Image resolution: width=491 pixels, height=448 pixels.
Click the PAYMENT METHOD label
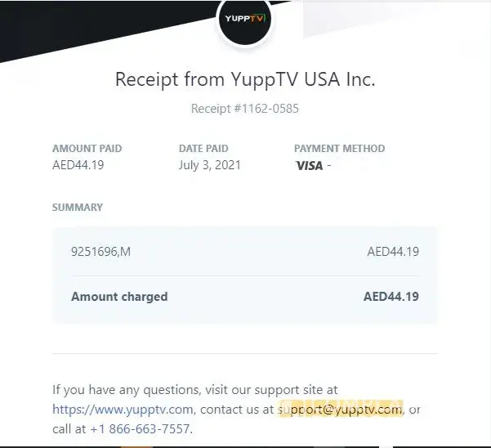coord(339,149)
